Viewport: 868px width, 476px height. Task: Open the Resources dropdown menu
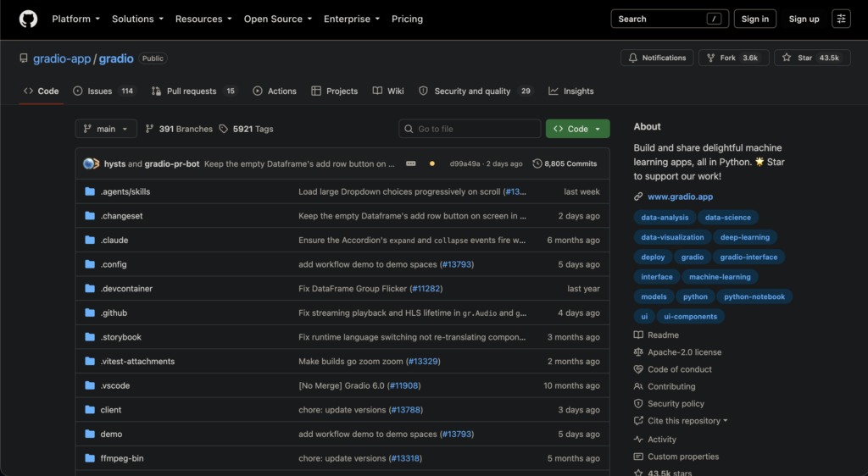click(x=203, y=19)
